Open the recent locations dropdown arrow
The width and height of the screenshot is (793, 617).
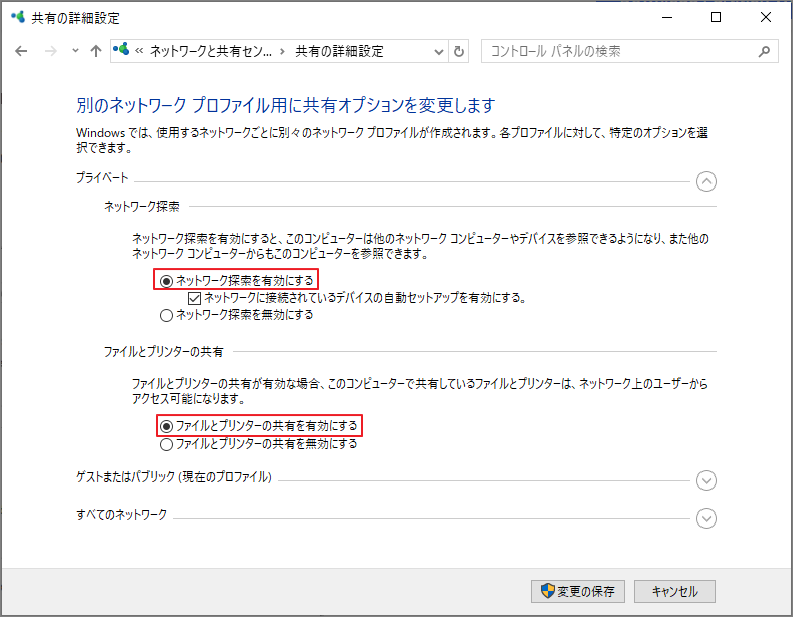click(75, 51)
